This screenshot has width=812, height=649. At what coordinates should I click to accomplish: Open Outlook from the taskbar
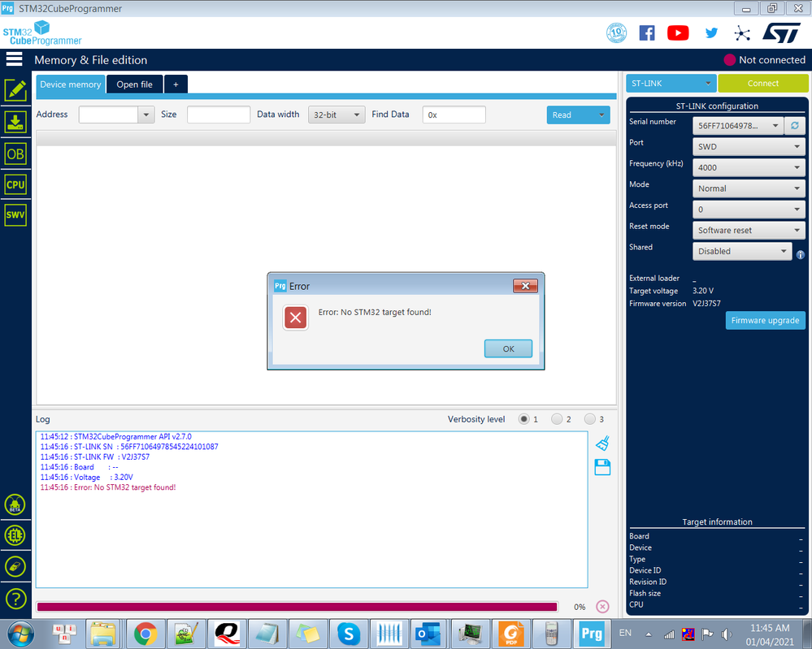tap(429, 634)
